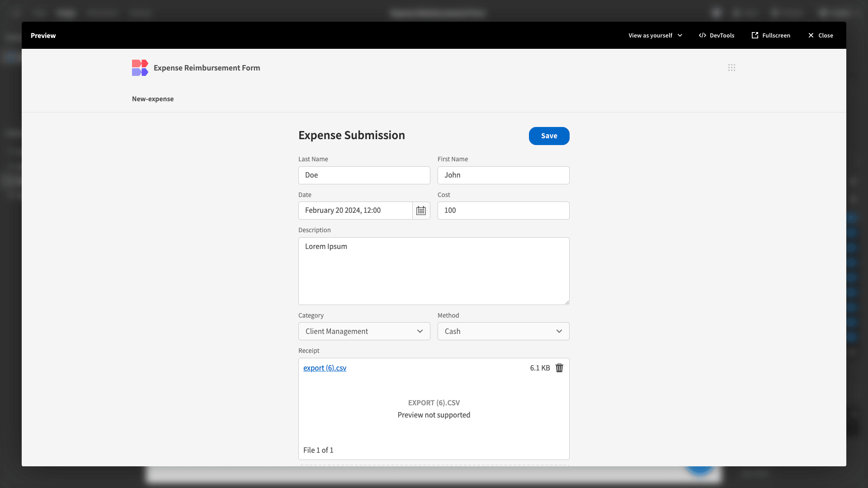Image resolution: width=868 pixels, height=488 pixels.
Task: Switch the preview to Fullscreen
Action: coord(771,35)
